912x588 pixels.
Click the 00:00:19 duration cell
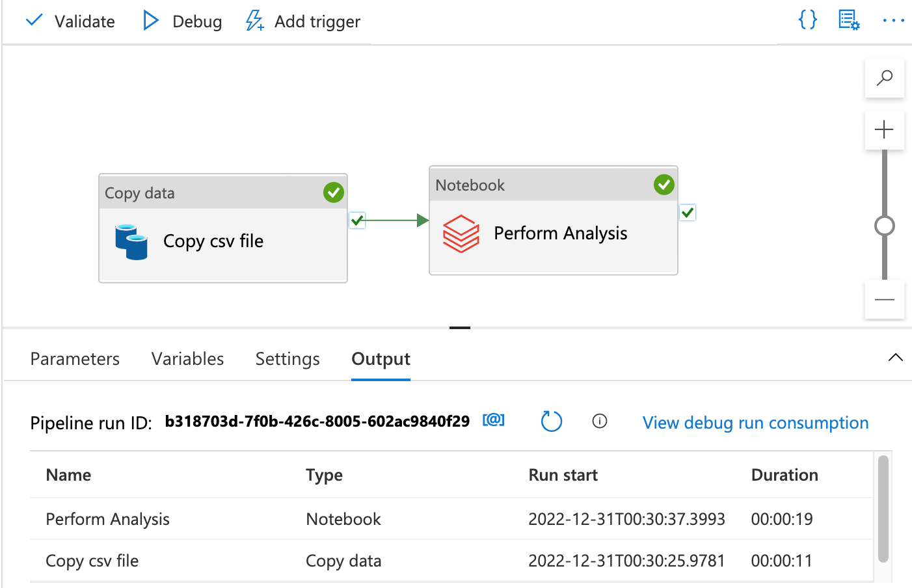[x=782, y=519]
